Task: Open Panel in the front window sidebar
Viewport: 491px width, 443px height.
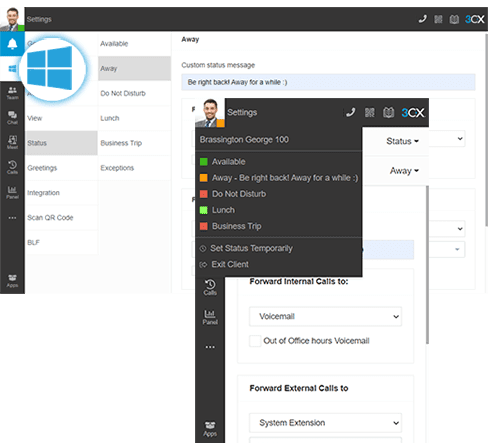Action: 210,317
